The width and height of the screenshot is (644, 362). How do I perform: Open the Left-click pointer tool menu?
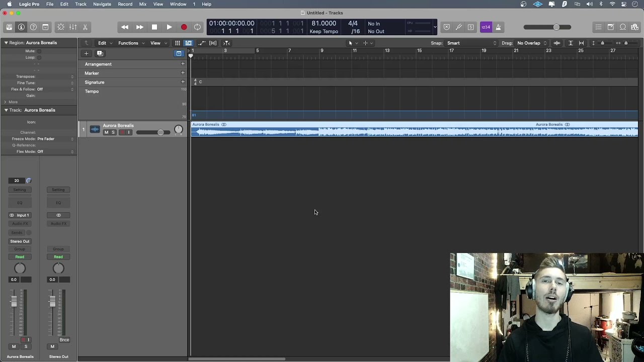pyautogui.click(x=353, y=43)
